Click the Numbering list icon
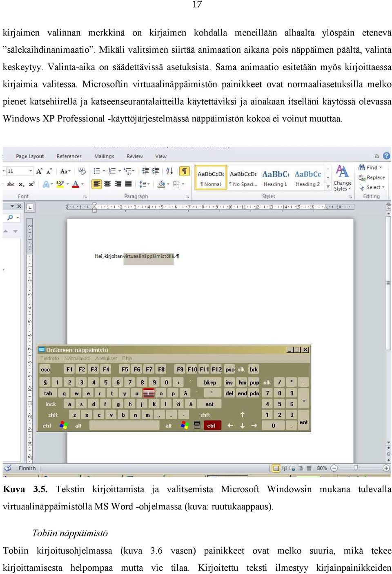 pos(112,171)
